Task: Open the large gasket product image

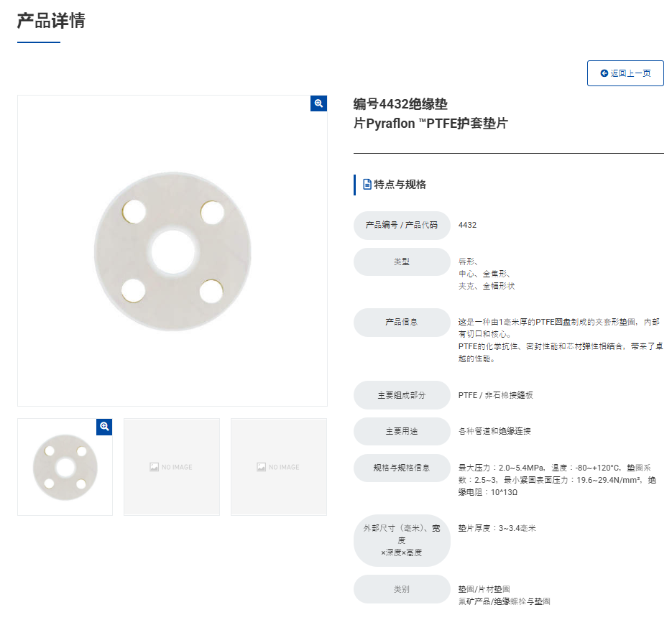Action: coord(172,251)
